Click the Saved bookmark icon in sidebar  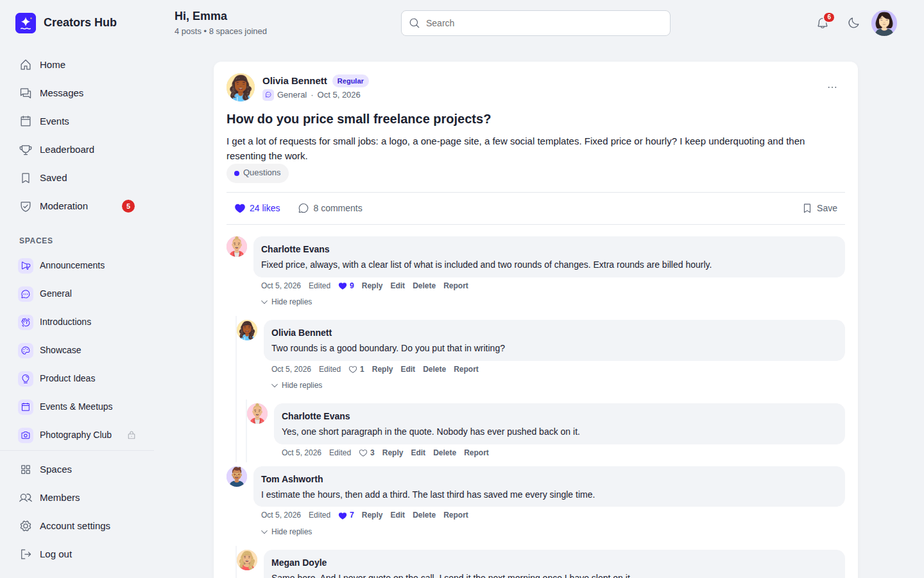click(x=26, y=178)
